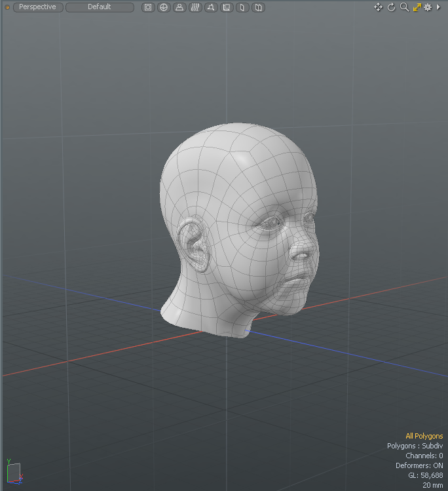This screenshot has width=448, height=491.
Task: Expand the small arrow at toolbar's right end
Action: click(x=439, y=7)
